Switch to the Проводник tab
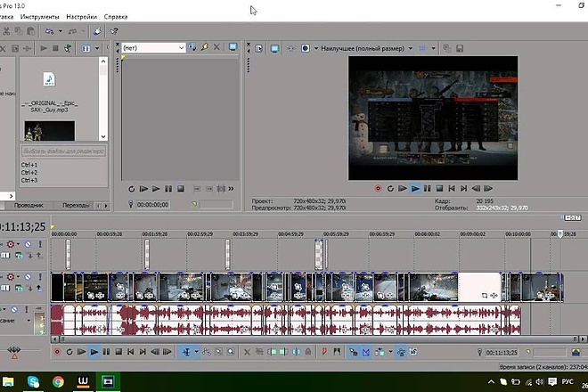 (29, 205)
